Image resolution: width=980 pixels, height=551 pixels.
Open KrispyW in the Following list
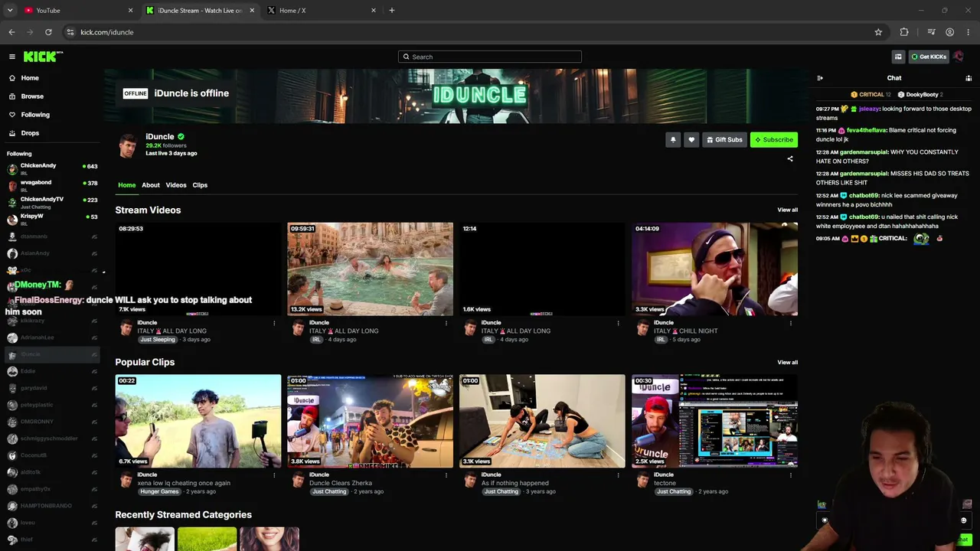click(52, 220)
